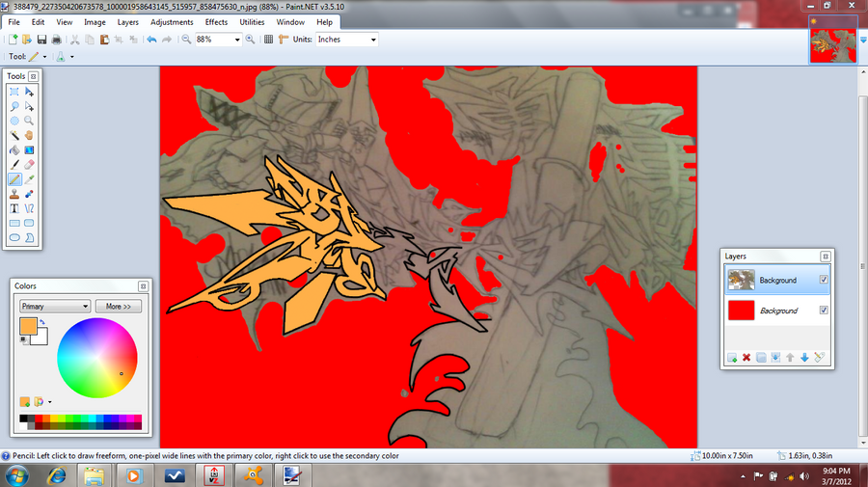
Task: Open layer Properties icon in Layers panel
Action: click(x=819, y=358)
